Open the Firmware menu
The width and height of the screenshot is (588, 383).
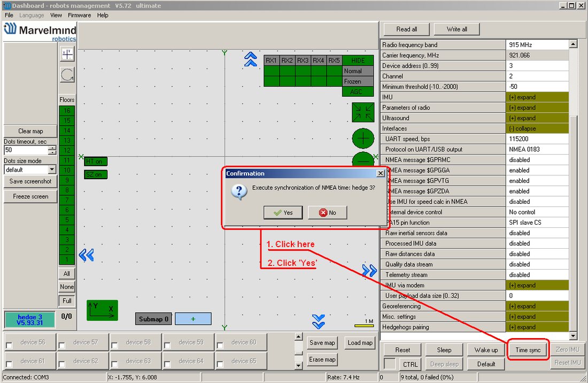click(x=80, y=16)
